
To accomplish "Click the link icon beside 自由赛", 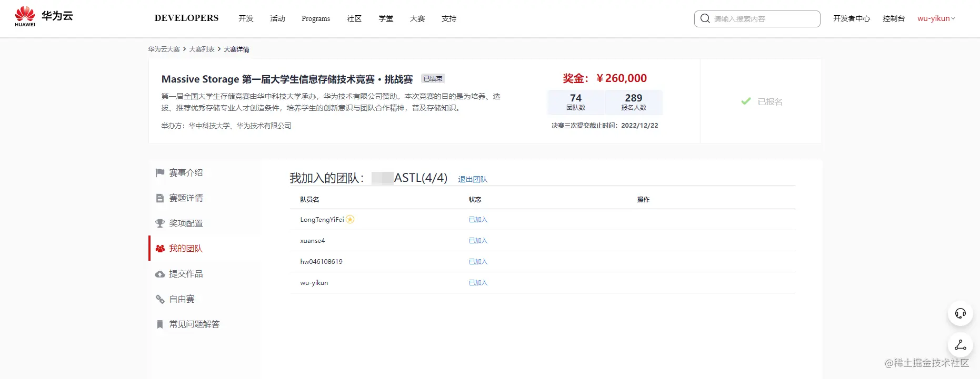I will pos(160,299).
